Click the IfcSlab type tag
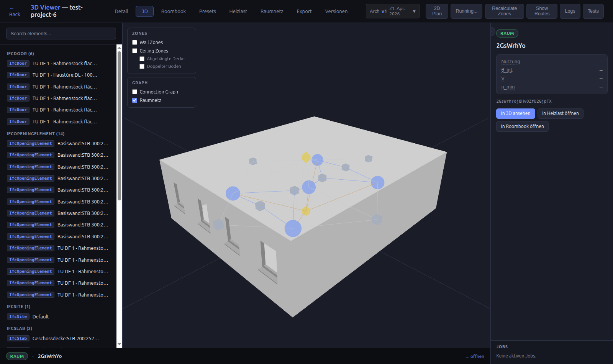613x364 pixels. click(x=18, y=338)
